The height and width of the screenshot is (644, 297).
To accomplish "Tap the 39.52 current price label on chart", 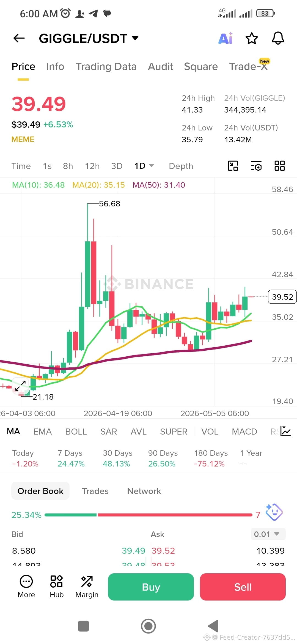I will click(282, 297).
